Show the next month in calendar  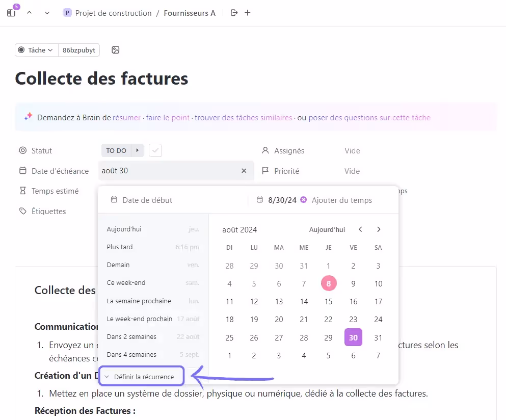click(x=379, y=229)
